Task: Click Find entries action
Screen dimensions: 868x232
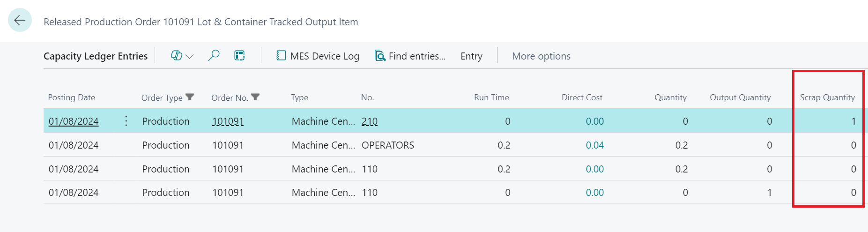Action: point(410,56)
